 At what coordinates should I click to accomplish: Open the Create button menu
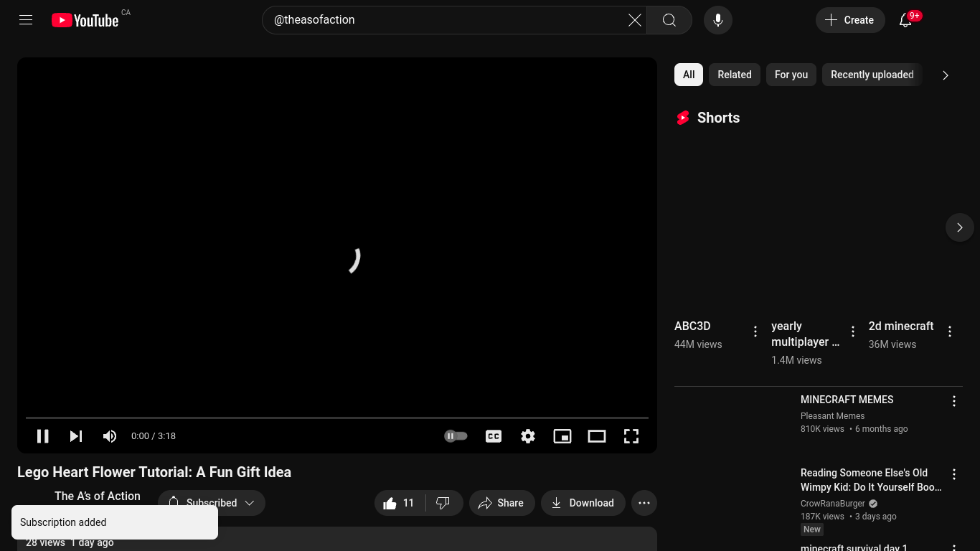click(x=850, y=20)
